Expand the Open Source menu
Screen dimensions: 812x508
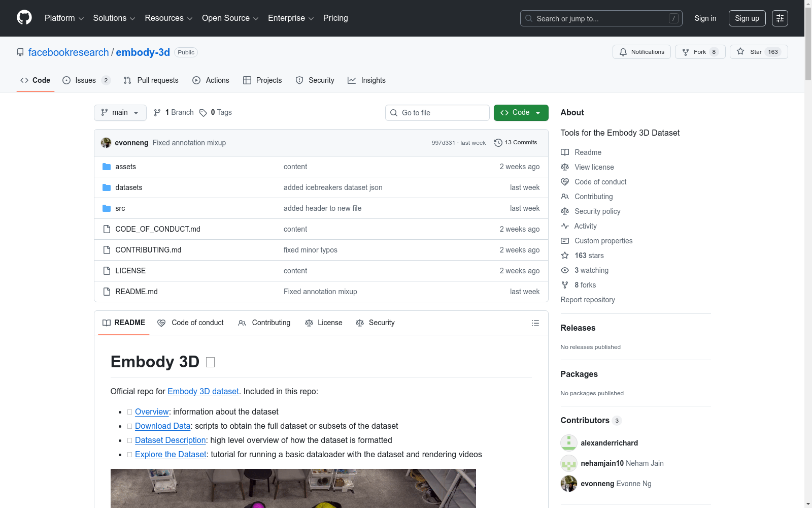click(230, 18)
